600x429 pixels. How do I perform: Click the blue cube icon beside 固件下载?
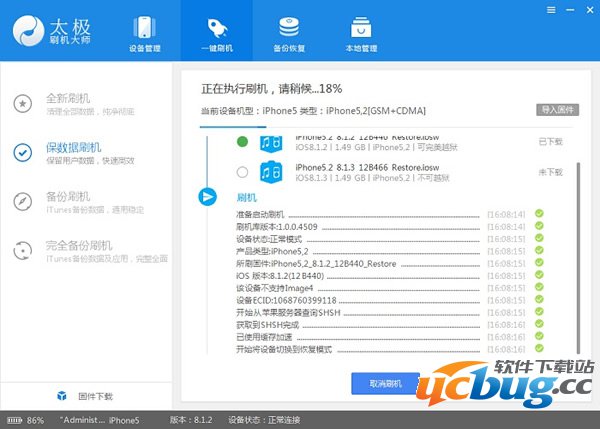(62, 396)
